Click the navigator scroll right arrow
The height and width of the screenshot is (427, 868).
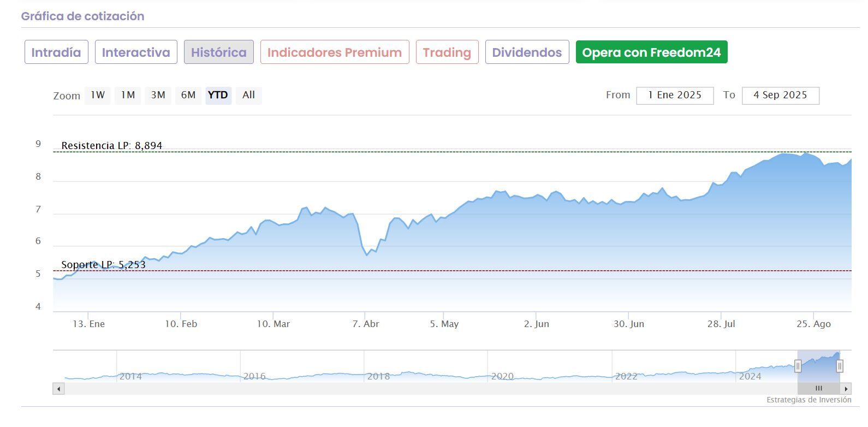click(846, 389)
